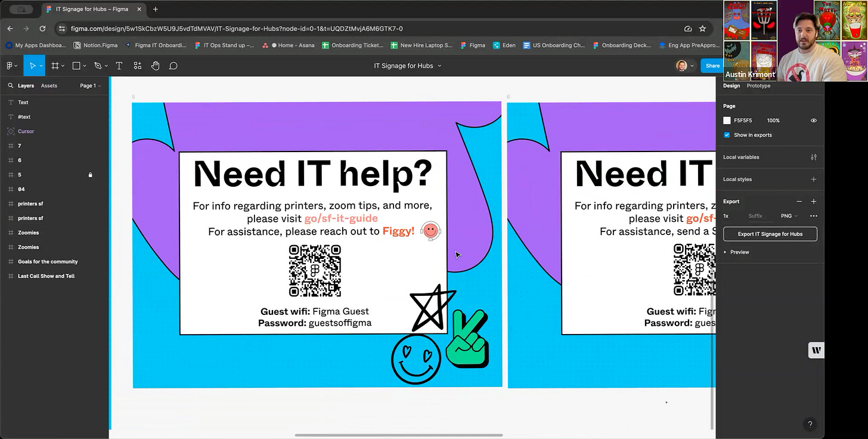Open the Resources components tool
Viewport: 868px width, 439px height.
coord(138,66)
